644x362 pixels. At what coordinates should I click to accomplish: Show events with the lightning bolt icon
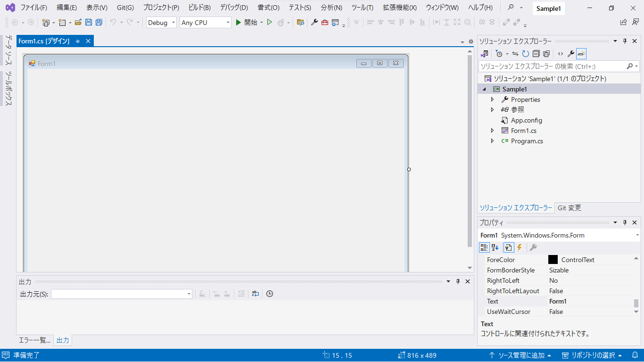coord(520,247)
